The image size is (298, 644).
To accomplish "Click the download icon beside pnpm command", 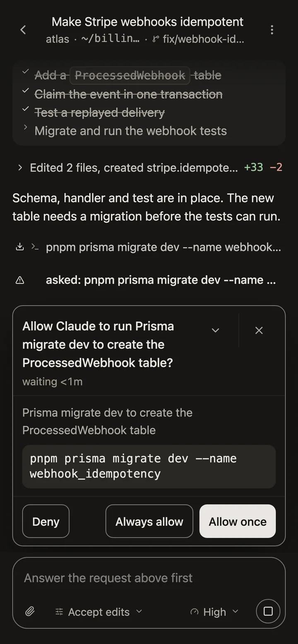I will pyautogui.click(x=19, y=247).
